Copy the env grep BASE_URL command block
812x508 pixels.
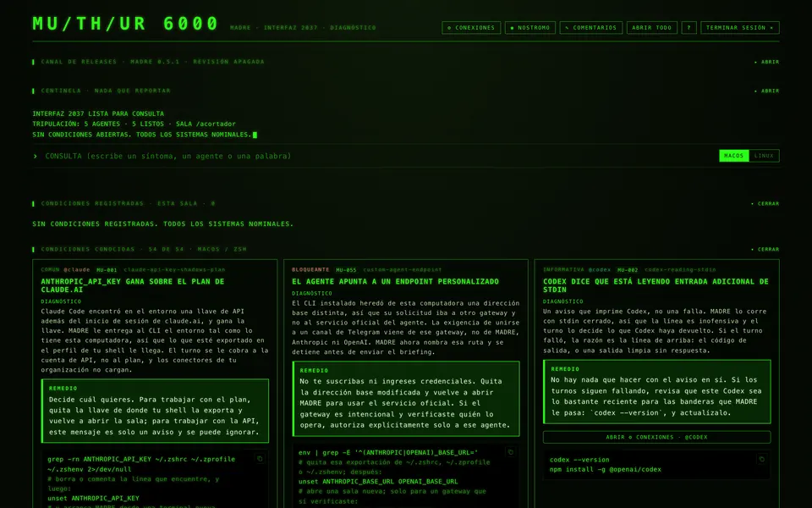[511, 452]
